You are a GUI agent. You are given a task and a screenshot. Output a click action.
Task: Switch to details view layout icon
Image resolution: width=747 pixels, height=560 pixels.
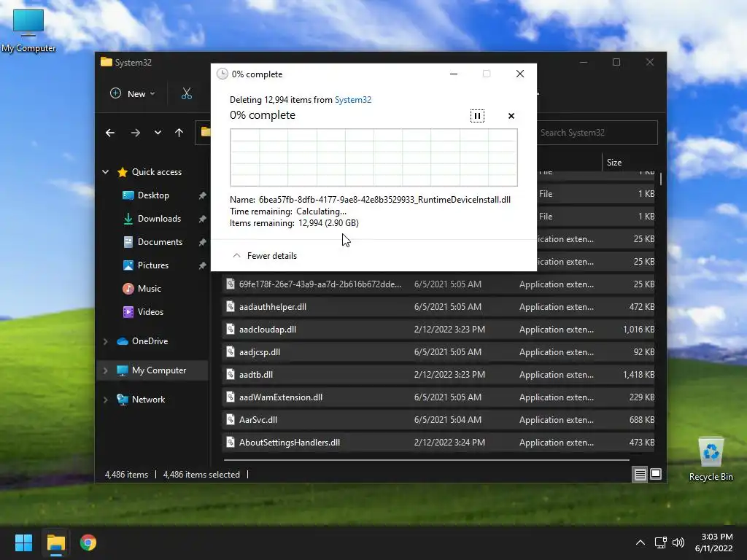coord(640,474)
